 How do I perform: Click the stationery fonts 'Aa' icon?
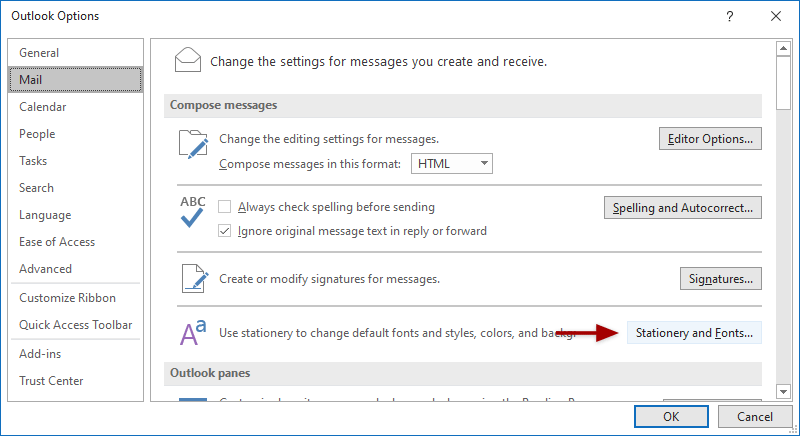point(193,331)
